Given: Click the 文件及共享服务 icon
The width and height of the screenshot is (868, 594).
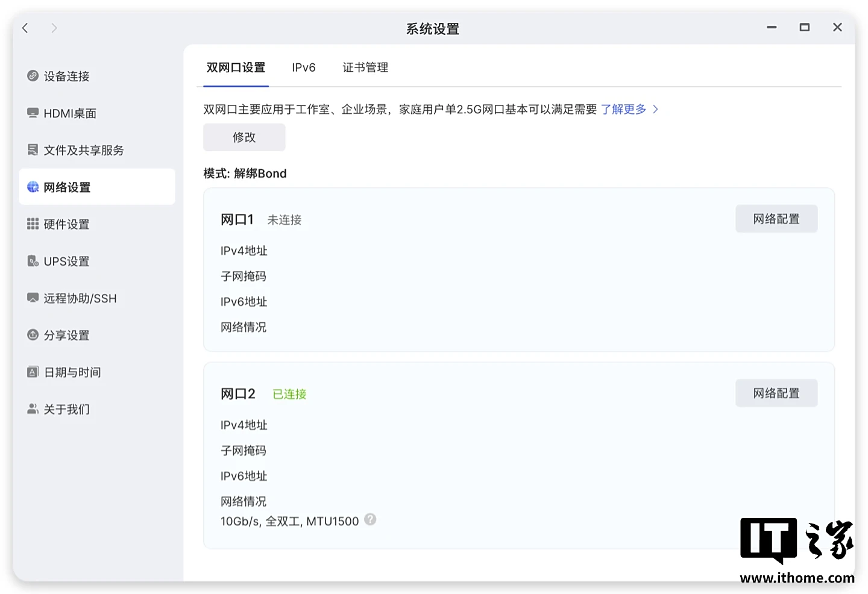Looking at the screenshot, I should (33, 149).
